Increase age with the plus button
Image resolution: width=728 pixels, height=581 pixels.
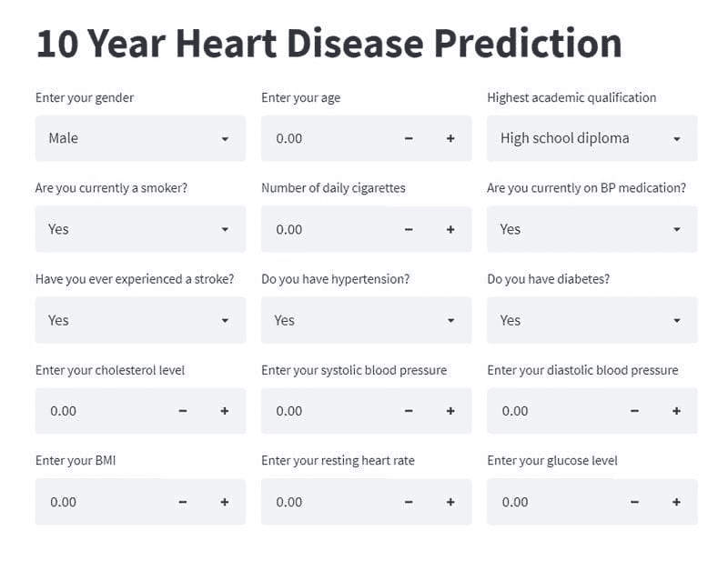(450, 138)
